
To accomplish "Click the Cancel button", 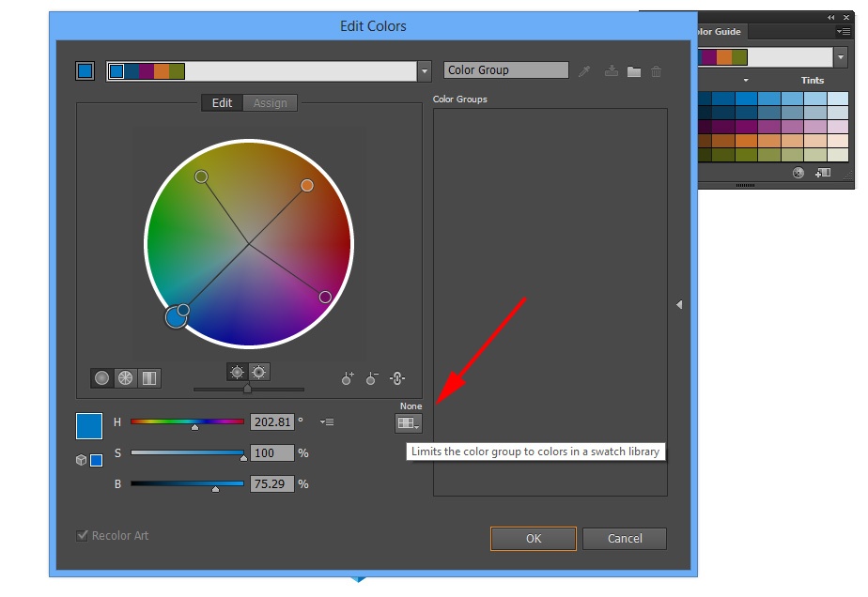I will tap(624, 539).
